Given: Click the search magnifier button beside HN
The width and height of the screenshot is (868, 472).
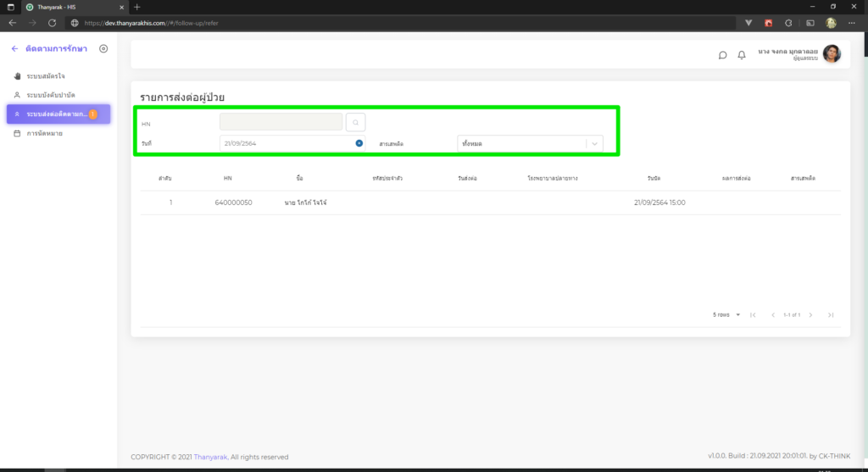Looking at the screenshot, I should click(x=355, y=123).
